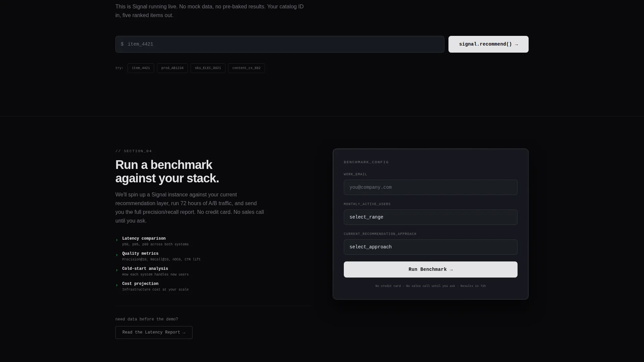This screenshot has height=362, width=644.
Task: Click the chevron beside Quality metrics
Action: point(117,255)
